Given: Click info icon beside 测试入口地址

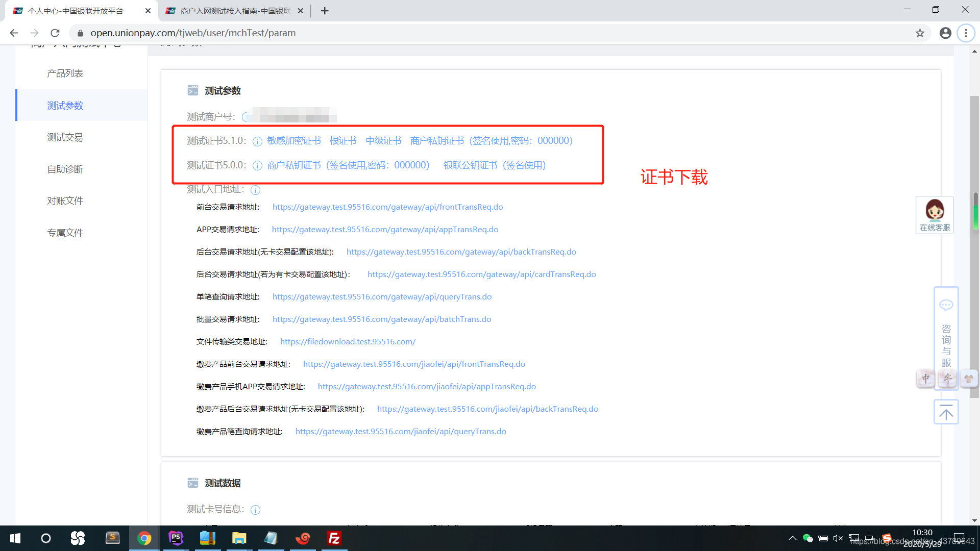Looking at the screenshot, I should (255, 190).
